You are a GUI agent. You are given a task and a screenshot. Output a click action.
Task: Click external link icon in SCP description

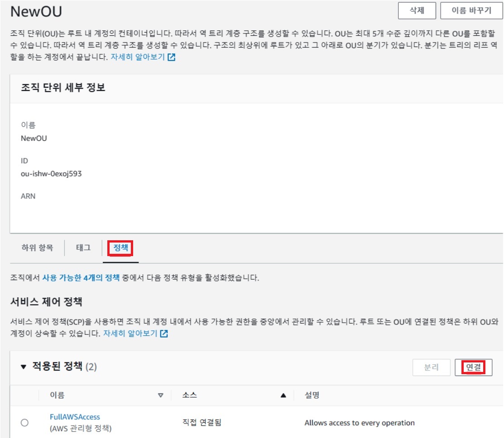tap(164, 333)
